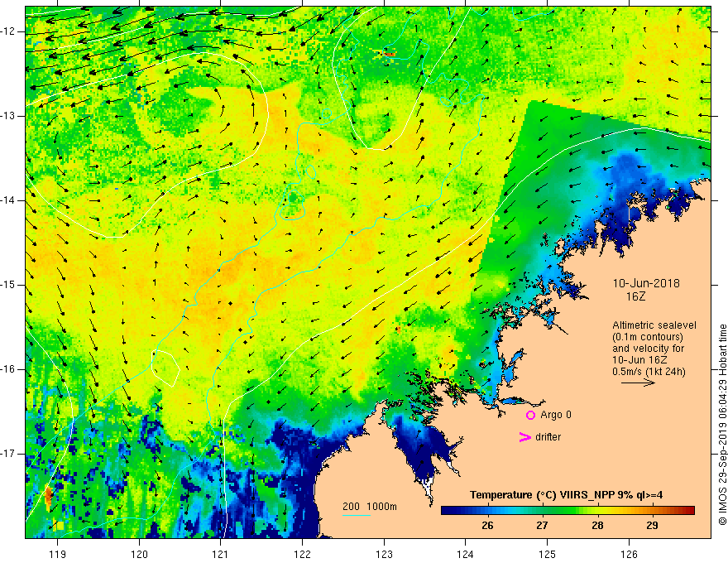Click longitude axis label 120
The height and width of the screenshot is (563, 728).
point(139,554)
